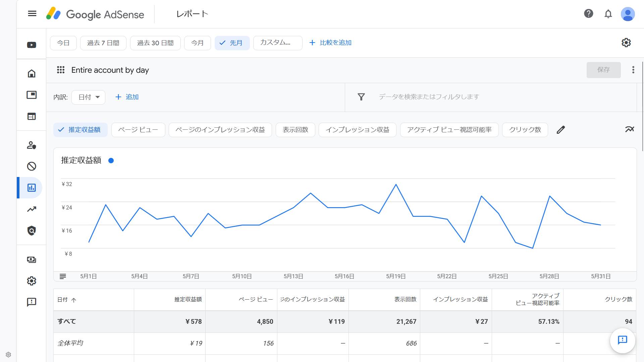This screenshot has width=644, height=362.
Task: Toggle ページのインプレッション収益 metric chip
Action: [220, 130]
